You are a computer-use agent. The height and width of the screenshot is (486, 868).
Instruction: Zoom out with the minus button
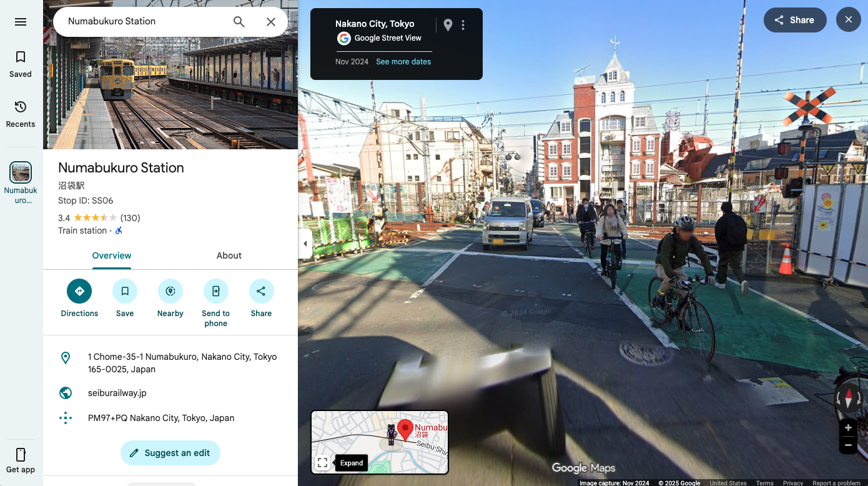pyautogui.click(x=848, y=445)
